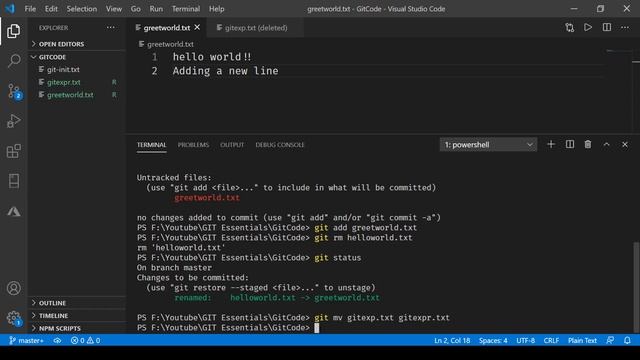Click the publish changes cloud icon in status bar
The height and width of the screenshot is (360, 640).
coord(57,340)
